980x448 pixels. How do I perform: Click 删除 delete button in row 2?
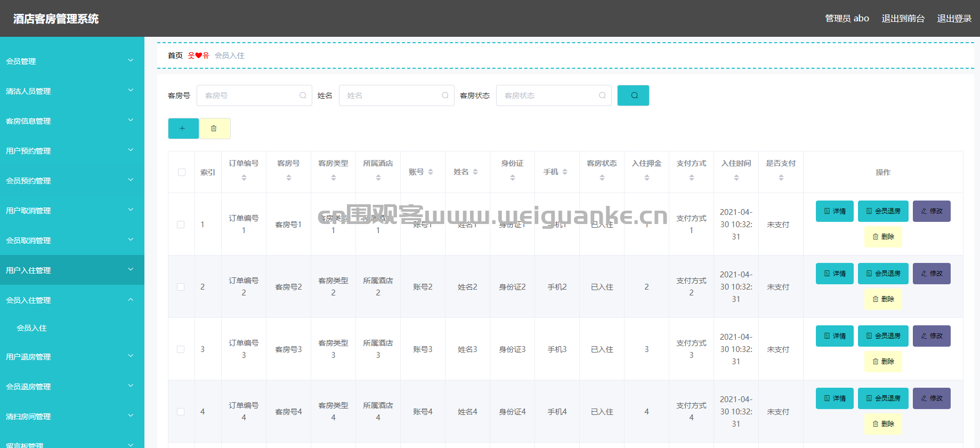pos(883,299)
